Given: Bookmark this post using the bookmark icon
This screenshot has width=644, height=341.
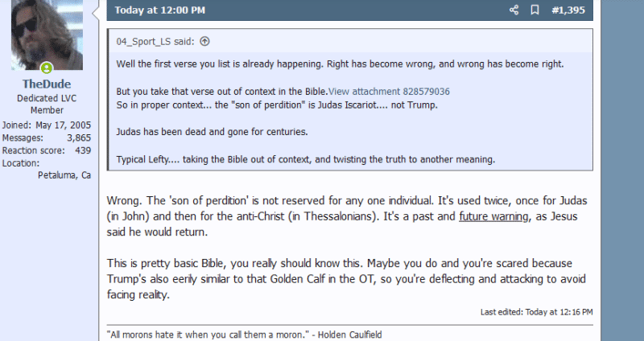Looking at the screenshot, I should pos(535,10).
